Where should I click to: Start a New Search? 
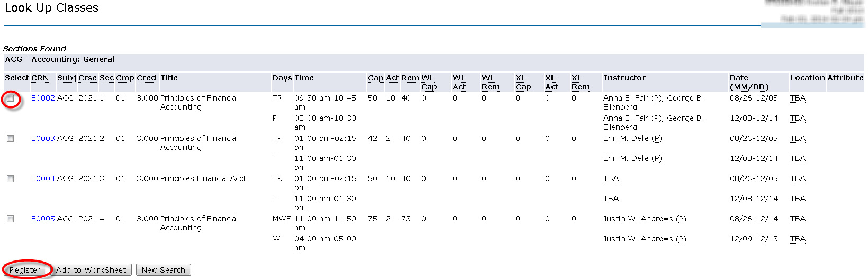pyautogui.click(x=163, y=270)
